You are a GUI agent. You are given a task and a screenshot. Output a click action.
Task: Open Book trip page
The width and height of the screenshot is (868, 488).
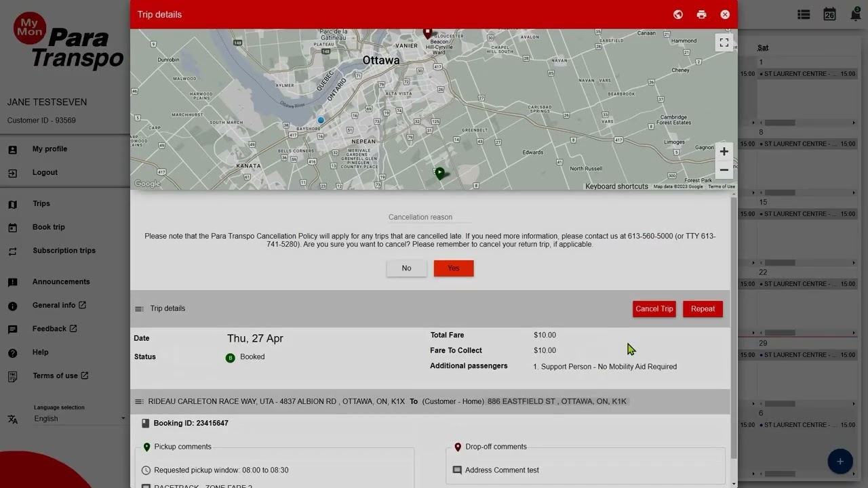coord(49,227)
